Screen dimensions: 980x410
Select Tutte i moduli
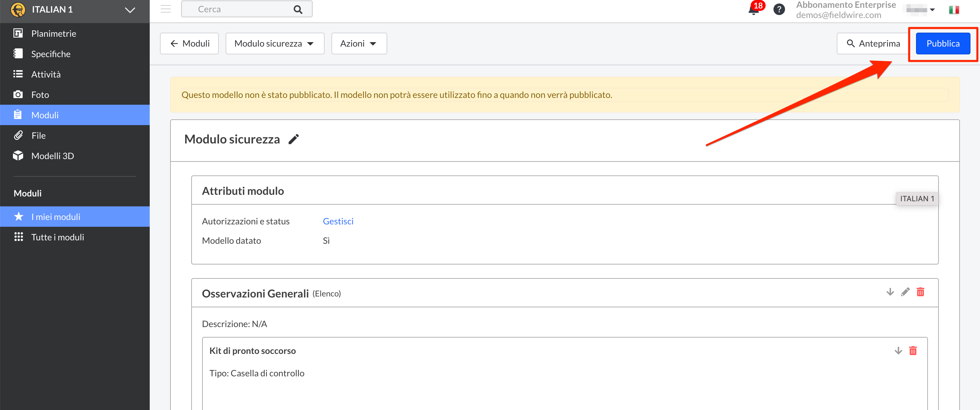click(75, 237)
